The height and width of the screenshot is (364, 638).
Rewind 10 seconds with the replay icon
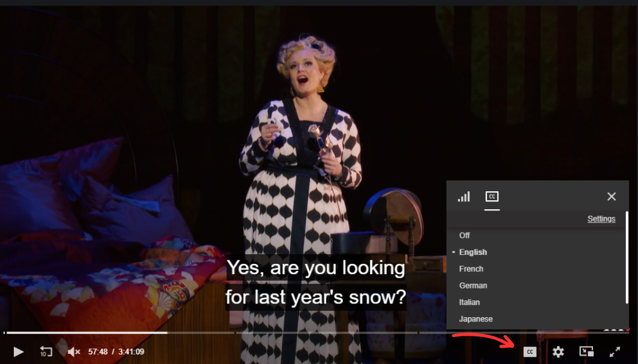46,351
